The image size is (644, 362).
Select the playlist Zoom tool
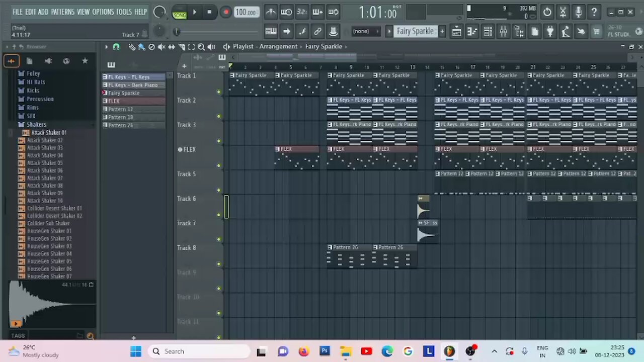click(201, 47)
